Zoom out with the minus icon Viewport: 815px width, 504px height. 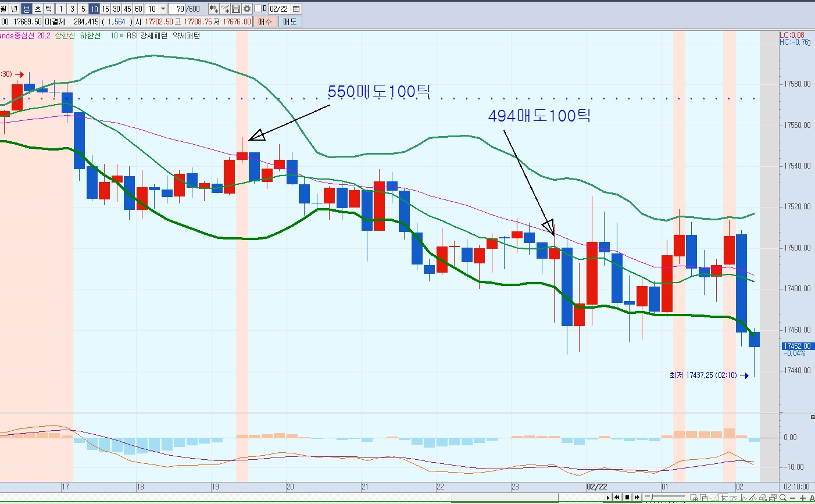click(x=792, y=498)
